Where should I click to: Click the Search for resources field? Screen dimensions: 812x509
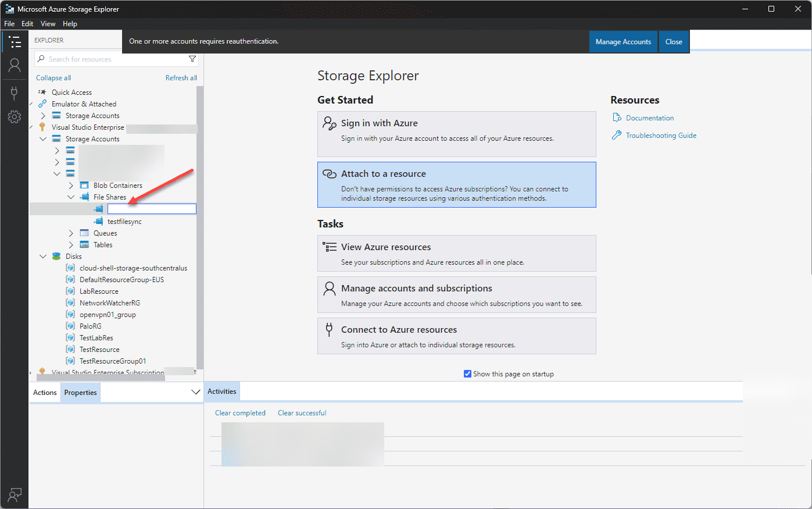(116, 59)
